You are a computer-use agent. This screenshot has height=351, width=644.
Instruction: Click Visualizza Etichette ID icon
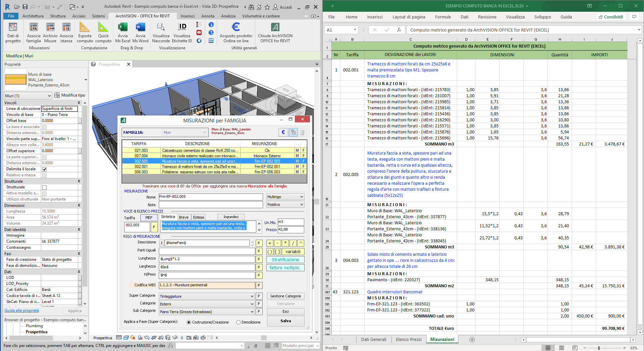pyautogui.click(x=182, y=33)
